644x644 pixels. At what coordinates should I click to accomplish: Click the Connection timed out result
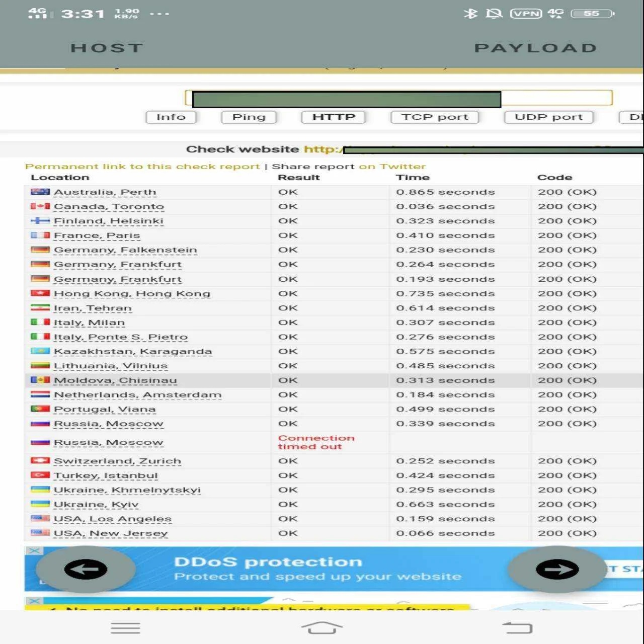point(316,442)
